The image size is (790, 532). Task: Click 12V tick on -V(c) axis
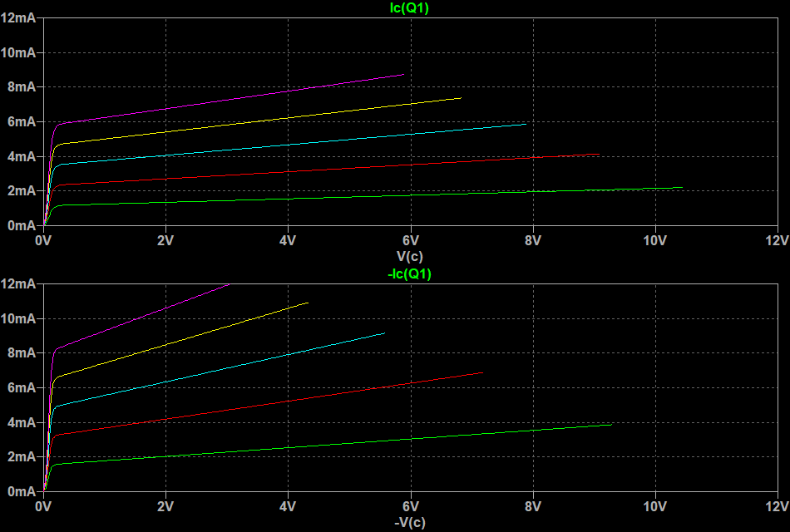pyautogui.click(x=778, y=507)
